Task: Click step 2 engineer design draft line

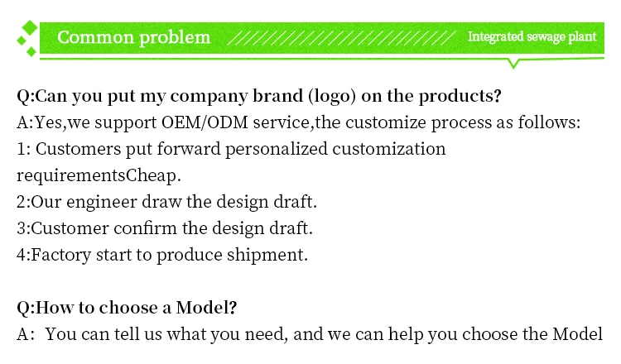Action: (x=166, y=202)
